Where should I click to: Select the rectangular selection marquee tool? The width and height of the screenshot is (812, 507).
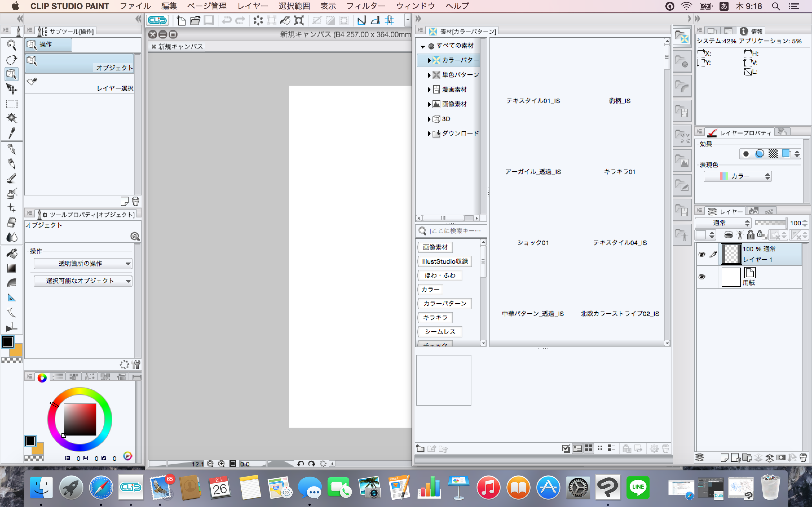[12, 104]
